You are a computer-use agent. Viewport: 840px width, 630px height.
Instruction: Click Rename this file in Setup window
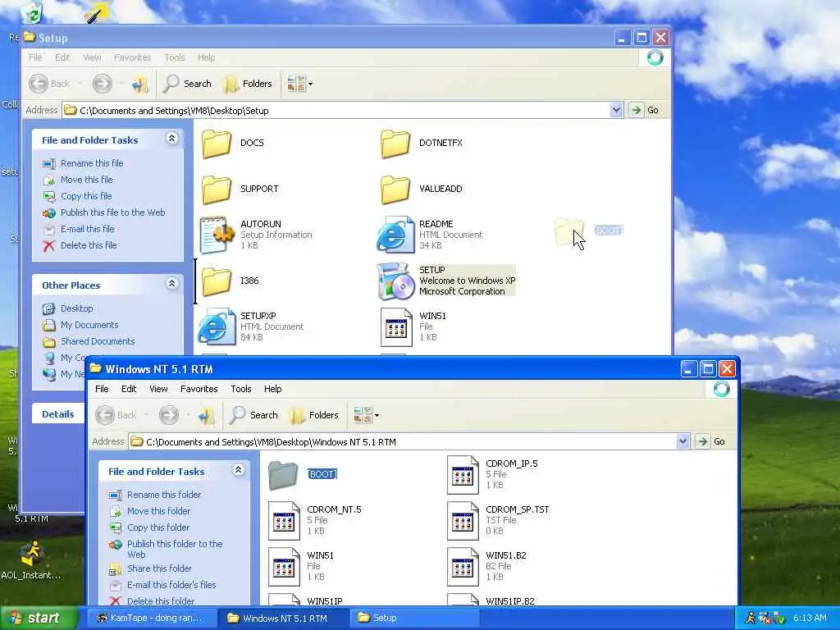(x=92, y=163)
